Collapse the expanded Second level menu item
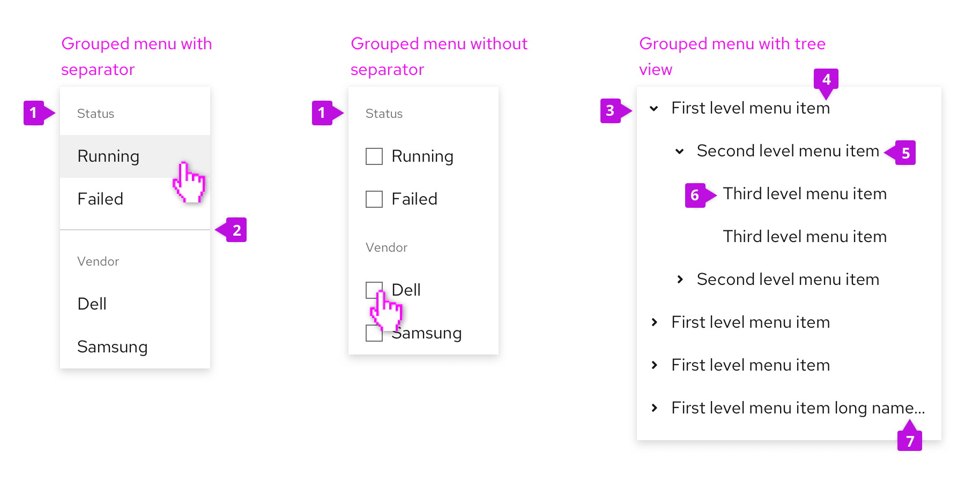This screenshot has height=482, width=980. click(x=679, y=152)
